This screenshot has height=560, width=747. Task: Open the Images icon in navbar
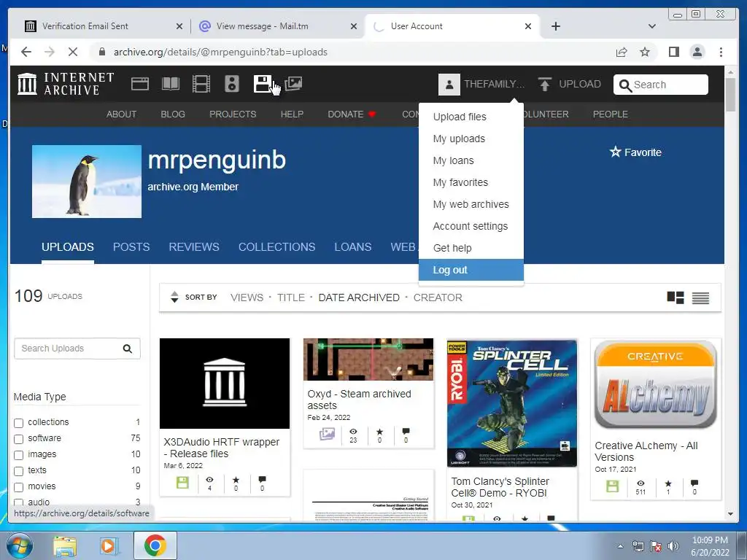tap(293, 84)
